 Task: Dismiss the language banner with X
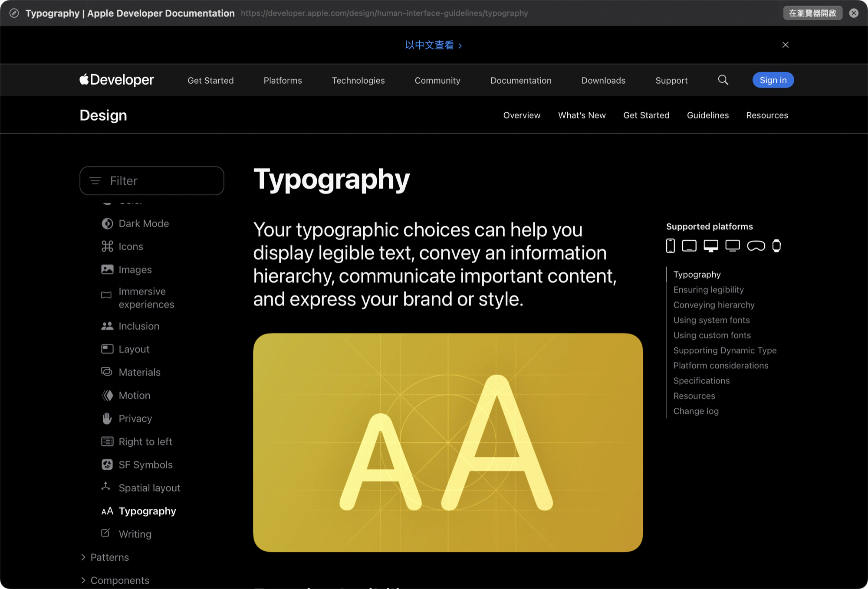click(x=785, y=45)
